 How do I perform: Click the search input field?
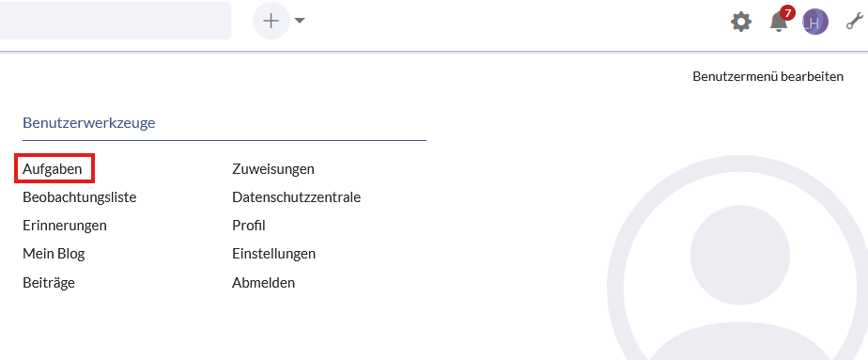[116, 21]
